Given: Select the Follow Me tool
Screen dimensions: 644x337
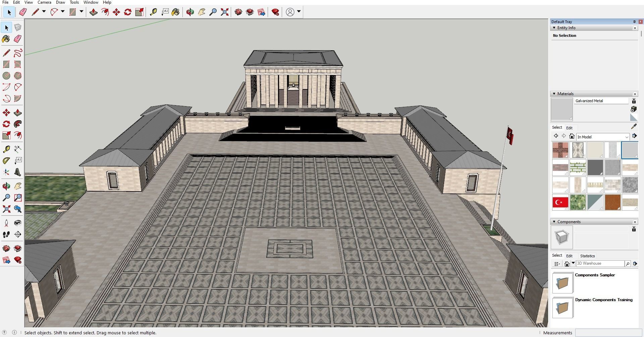Looking at the screenshot, I should point(18,124).
